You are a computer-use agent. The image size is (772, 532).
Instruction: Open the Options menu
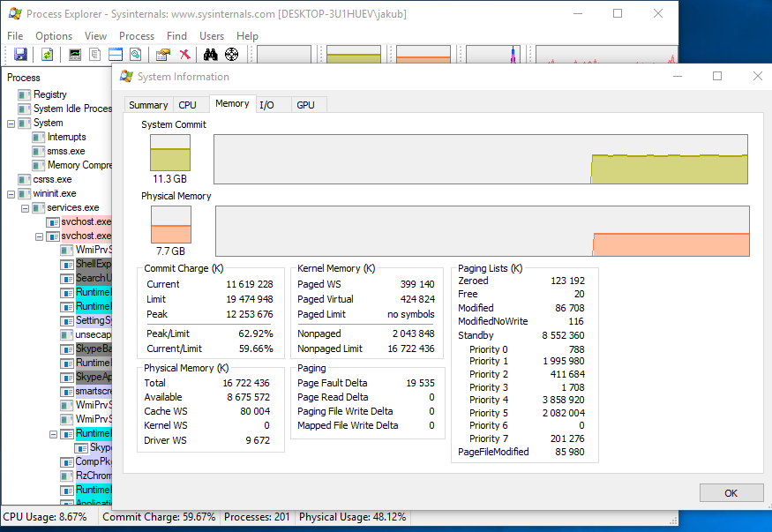coord(54,36)
